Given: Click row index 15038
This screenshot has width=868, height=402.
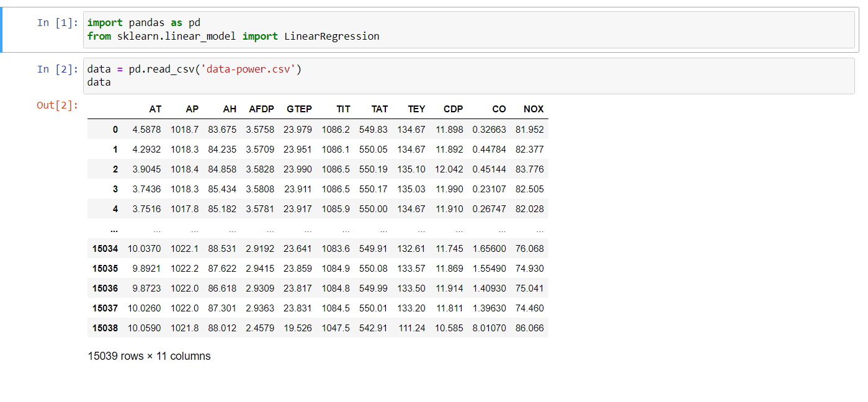Looking at the screenshot, I should [x=105, y=328].
